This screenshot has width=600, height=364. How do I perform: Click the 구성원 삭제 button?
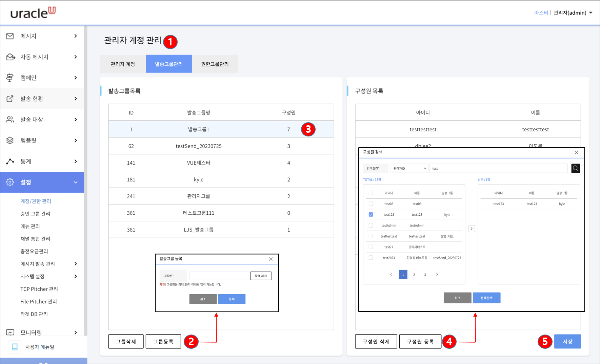pos(376,341)
